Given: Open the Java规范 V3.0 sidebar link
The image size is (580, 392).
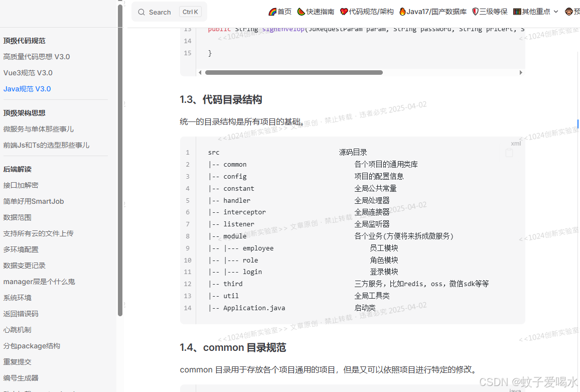Looking at the screenshot, I should pyautogui.click(x=27, y=89).
